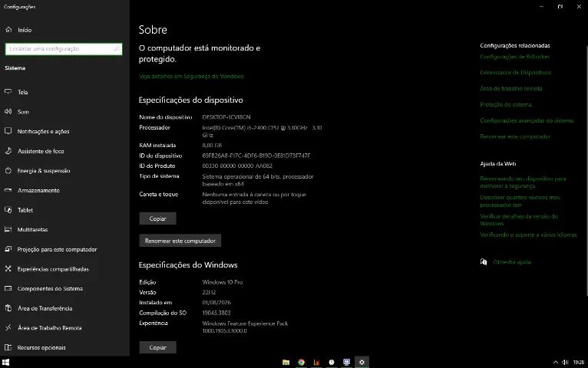Image resolution: width=588 pixels, height=368 pixels.
Task: Click the 8,00 GB RAM value
Action: coord(212,146)
